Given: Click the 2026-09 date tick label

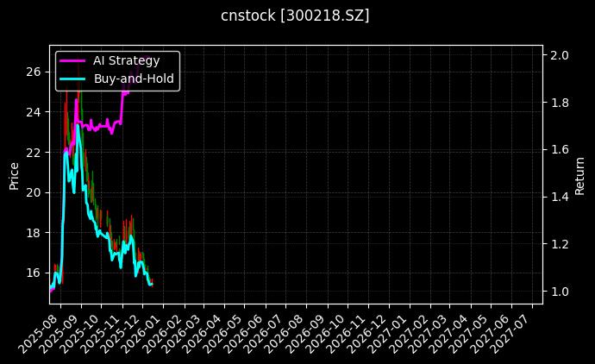Looking at the screenshot, I should coord(307,333).
